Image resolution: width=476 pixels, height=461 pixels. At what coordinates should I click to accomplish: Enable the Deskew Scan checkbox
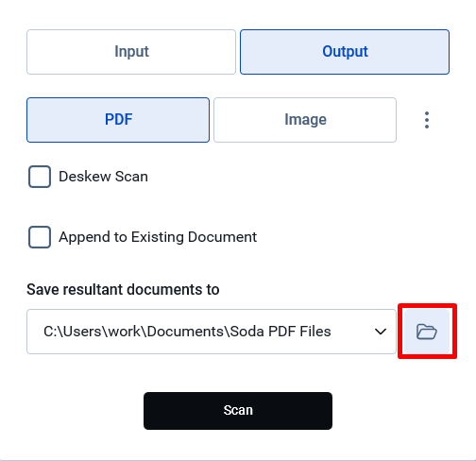tap(40, 177)
